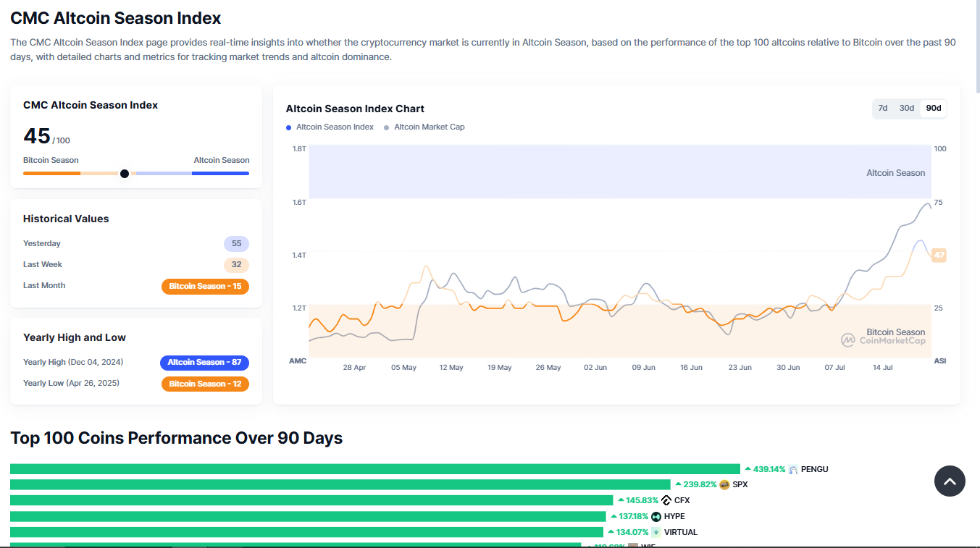This screenshot has height=548, width=980.
Task: Click the SPX coin icon
Action: pyautogui.click(x=724, y=485)
